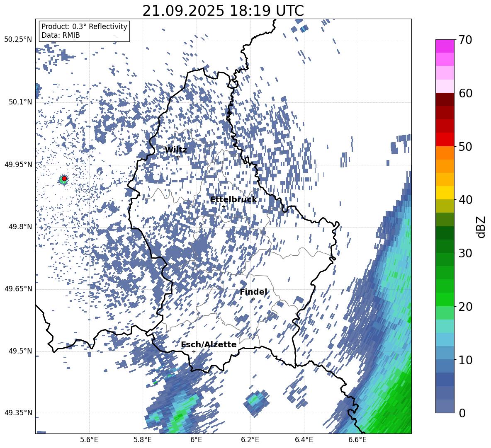Click the 0 tick on the colorbar
491x448 pixels.
pyautogui.click(x=462, y=413)
